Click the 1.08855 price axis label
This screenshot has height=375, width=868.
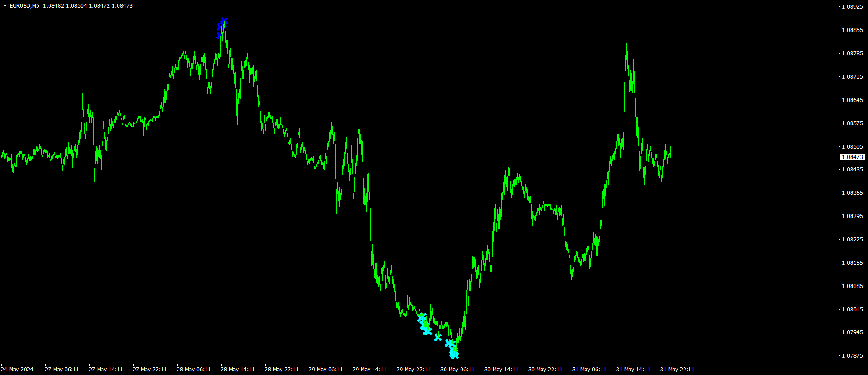(852, 30)
